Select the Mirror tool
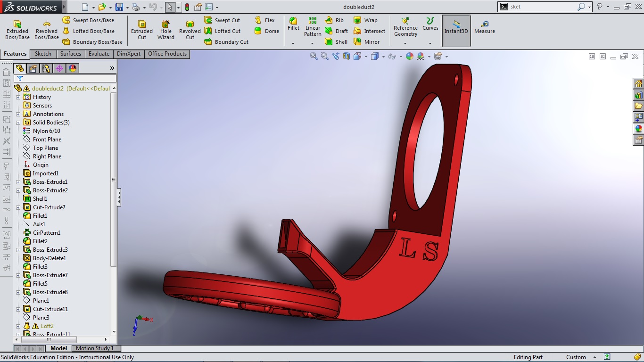 [366, 42]
